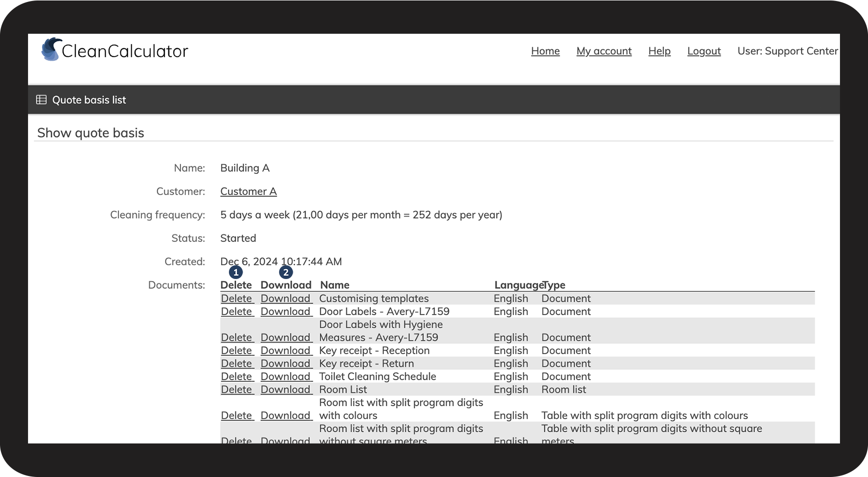Screen dimensions: 868x477
Task: Download the Key receipt - Reception document
Action: click(x=285, y=351)
